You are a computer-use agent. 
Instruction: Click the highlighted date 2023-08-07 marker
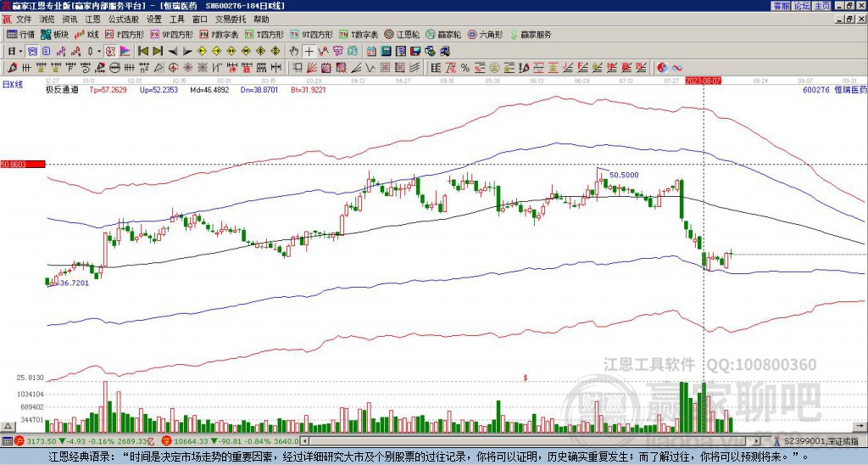[x=703, y=81]
